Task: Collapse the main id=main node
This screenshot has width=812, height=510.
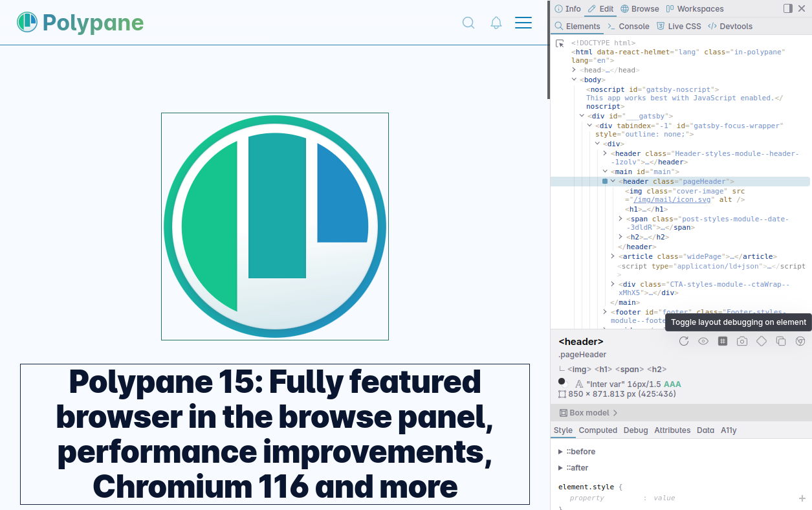Action: click(x=605, y=172)
